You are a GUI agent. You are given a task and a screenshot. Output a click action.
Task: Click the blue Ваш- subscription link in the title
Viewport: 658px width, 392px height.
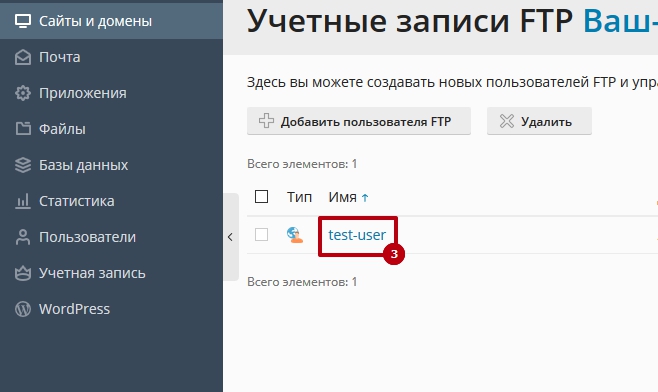(620, 20)
